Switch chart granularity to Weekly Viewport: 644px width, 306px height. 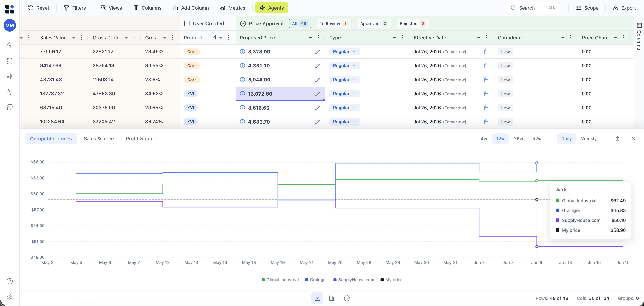589,138
